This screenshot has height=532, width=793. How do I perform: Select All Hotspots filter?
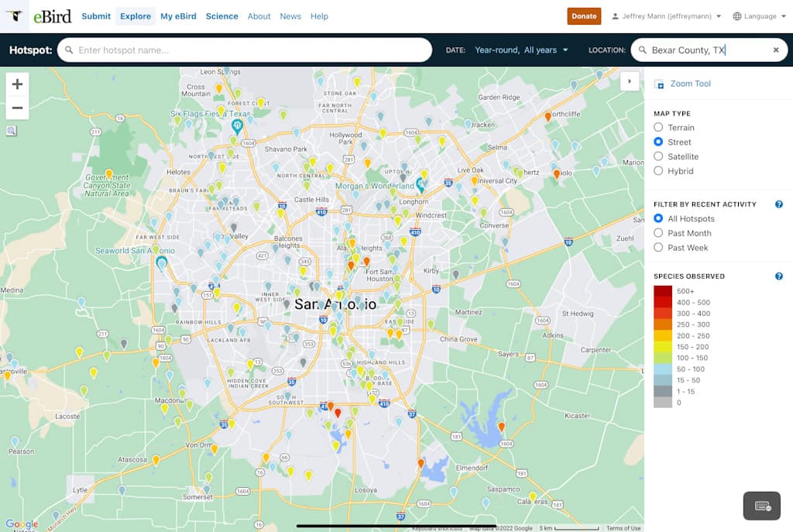point(658,218)
